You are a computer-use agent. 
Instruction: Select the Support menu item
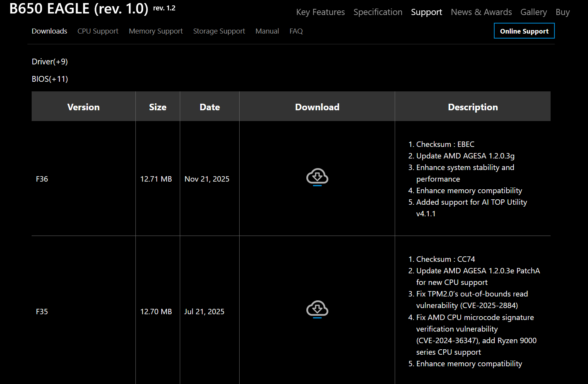(x=426, y=12)
